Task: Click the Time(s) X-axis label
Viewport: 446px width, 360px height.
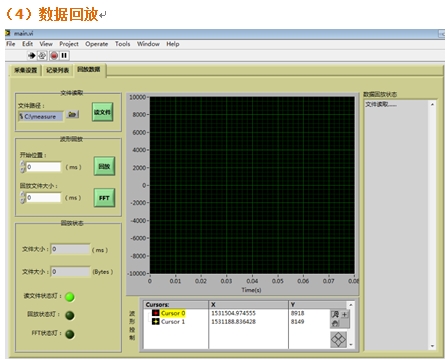Action: (251, 290)
